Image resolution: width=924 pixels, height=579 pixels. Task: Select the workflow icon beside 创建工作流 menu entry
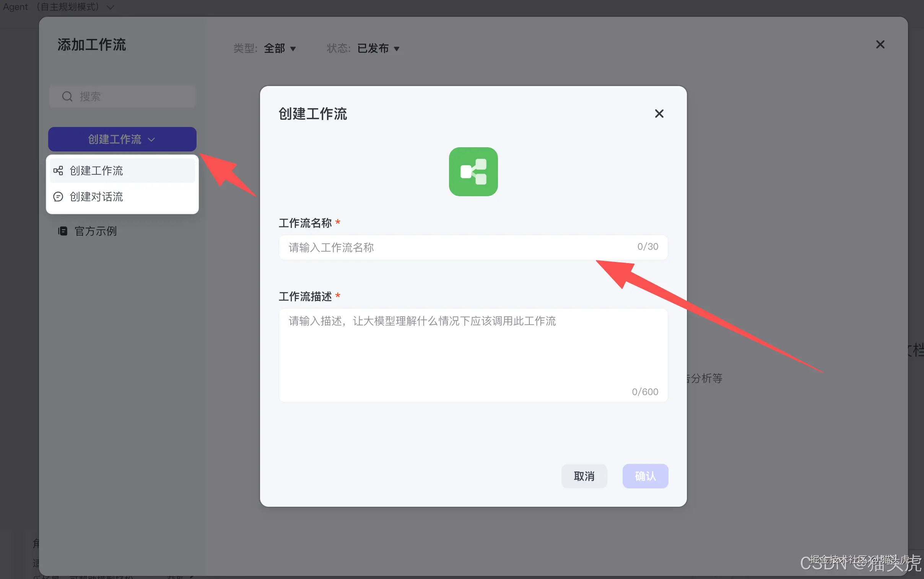coord(58,171)
